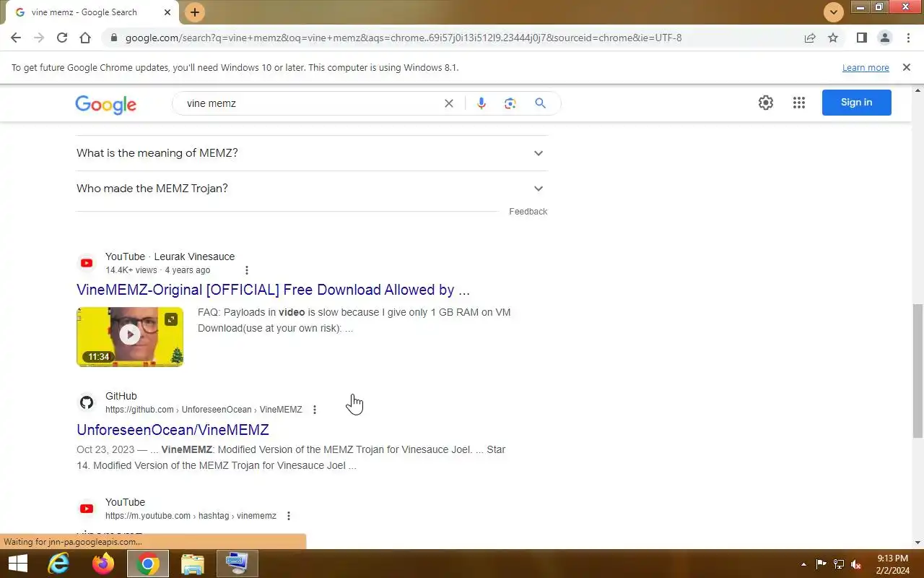
Task: Click the page vertical scrollbar thumb
Action: click(x=918, y=371)
